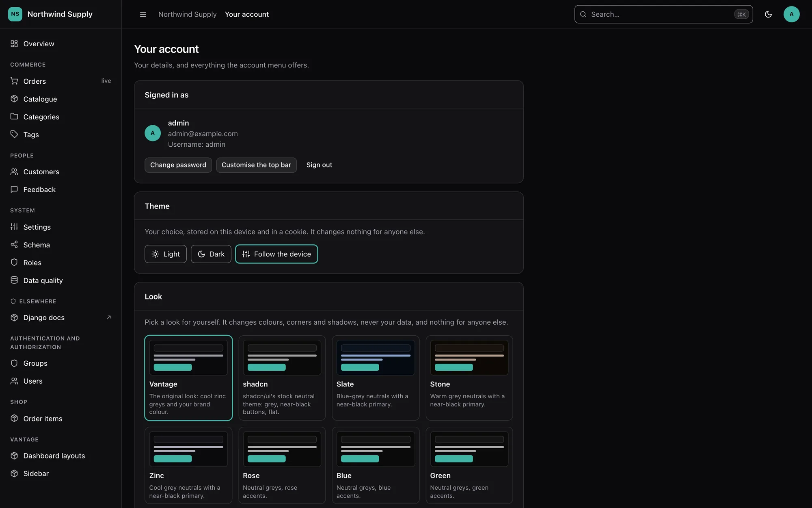This screenshot has height=508, width=812.
Task: Choose the shadcn look card
Action: coord(282,378)
